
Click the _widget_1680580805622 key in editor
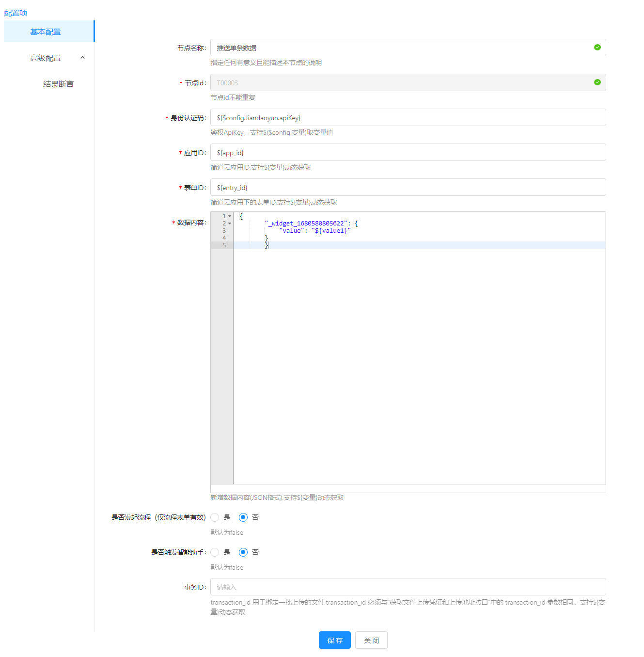[x=306, y=224]
